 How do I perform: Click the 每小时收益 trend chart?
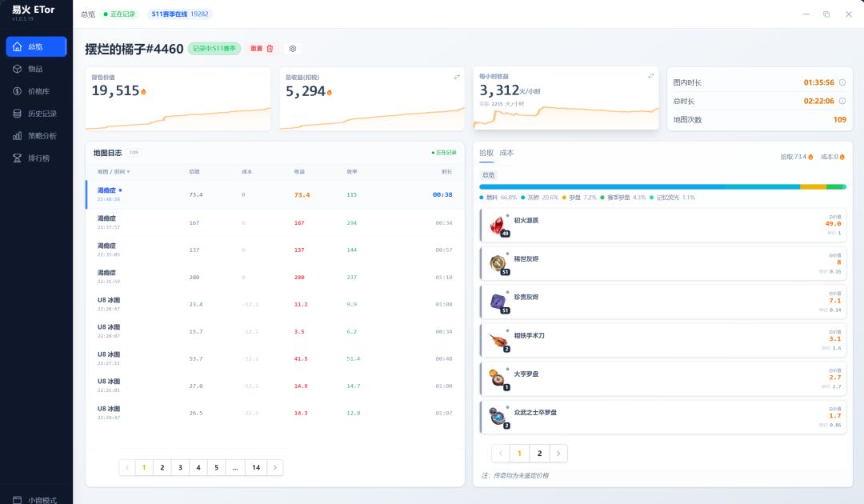[x=566, y=116]
